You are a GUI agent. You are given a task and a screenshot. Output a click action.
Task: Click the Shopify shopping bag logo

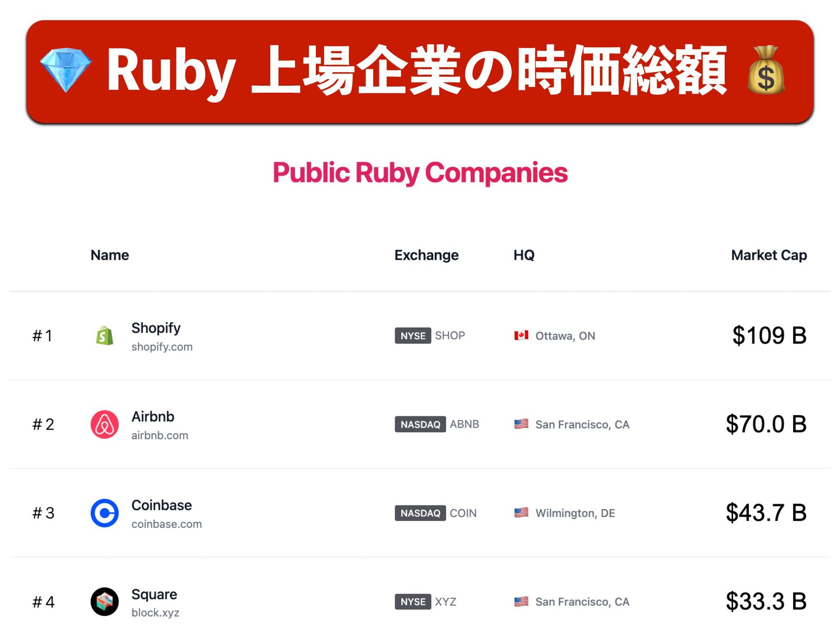coord(105,336)
